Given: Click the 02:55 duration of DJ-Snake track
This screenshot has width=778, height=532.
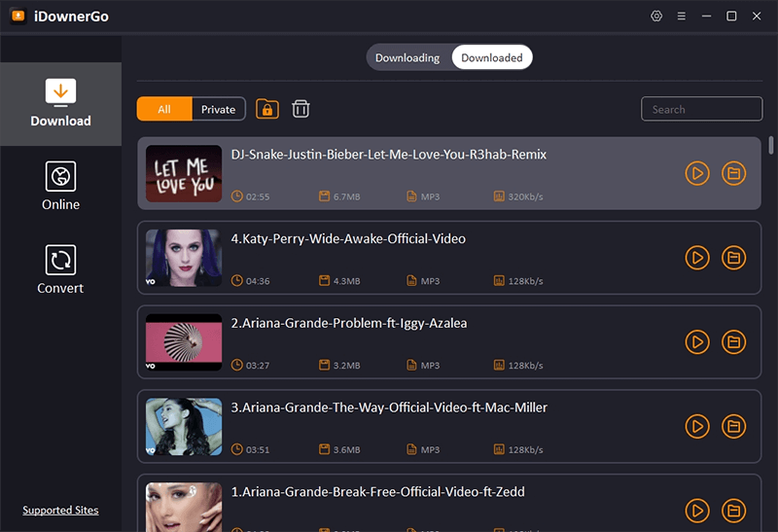Looking at the screenshot, I should click(258, 196).
